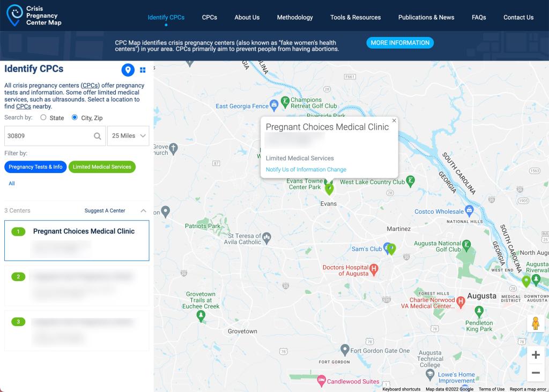
Task: Zoom in on the map
Action: pyautogui.click(x=535, y=355)
